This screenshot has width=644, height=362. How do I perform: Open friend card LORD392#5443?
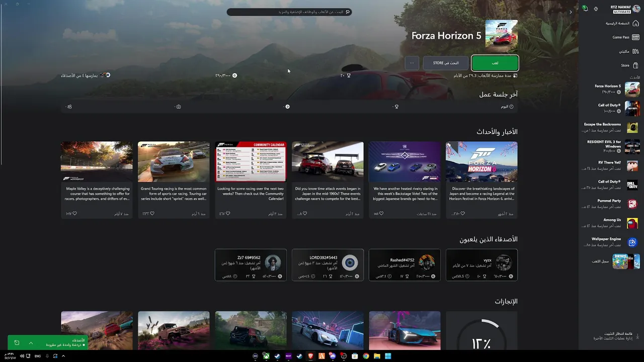coord(328,265)
